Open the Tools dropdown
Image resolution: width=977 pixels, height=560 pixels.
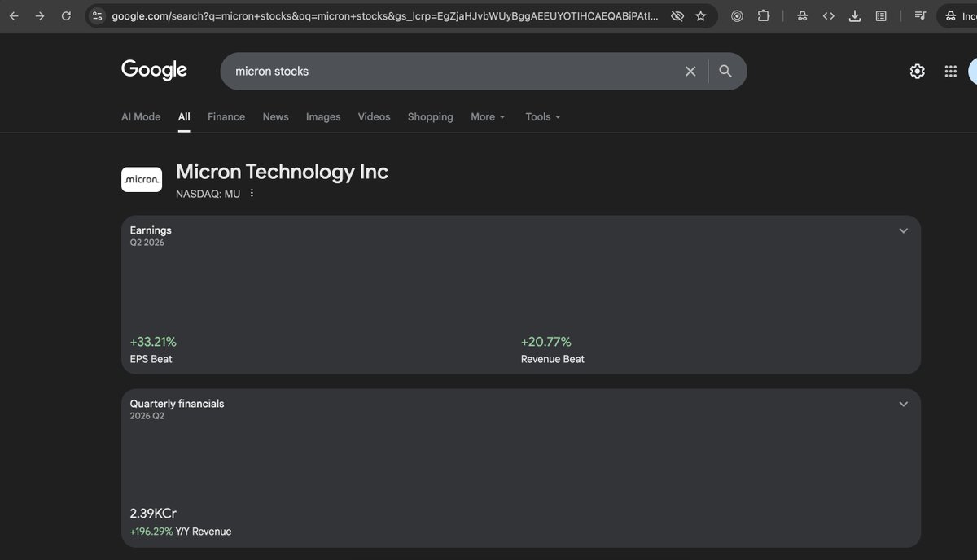click(543, 117)
